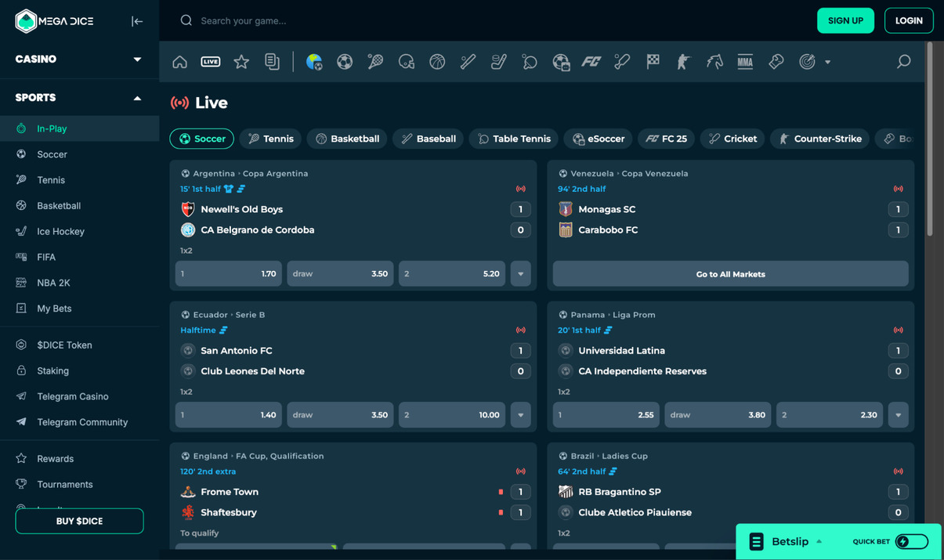Select the table tennis paddle toolbar icon
The height and width of the screenshot is (560, 944).
[x=530, y=62]
